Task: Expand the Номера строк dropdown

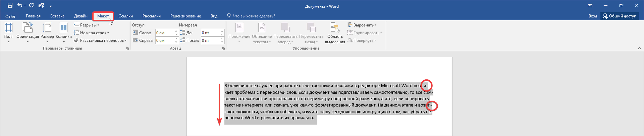Action: click(91, 33)
